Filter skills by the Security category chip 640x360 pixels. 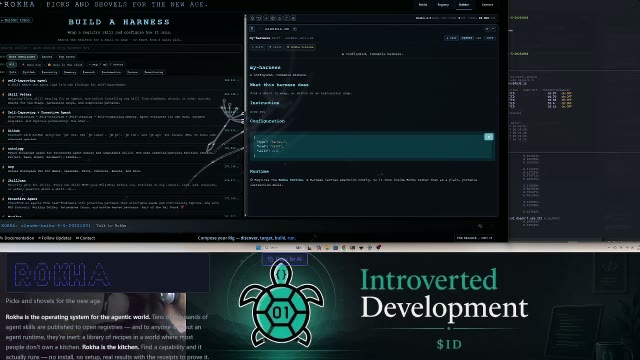[x=49, y=72]
